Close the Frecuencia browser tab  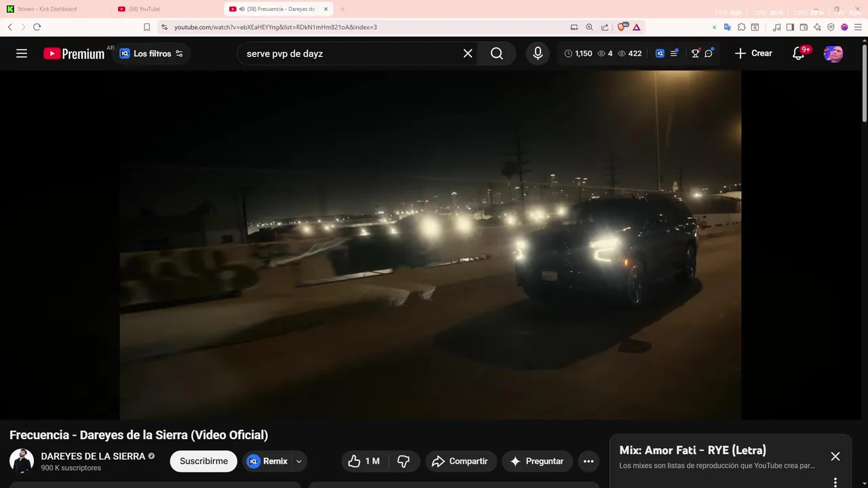(x=325, y=9)
